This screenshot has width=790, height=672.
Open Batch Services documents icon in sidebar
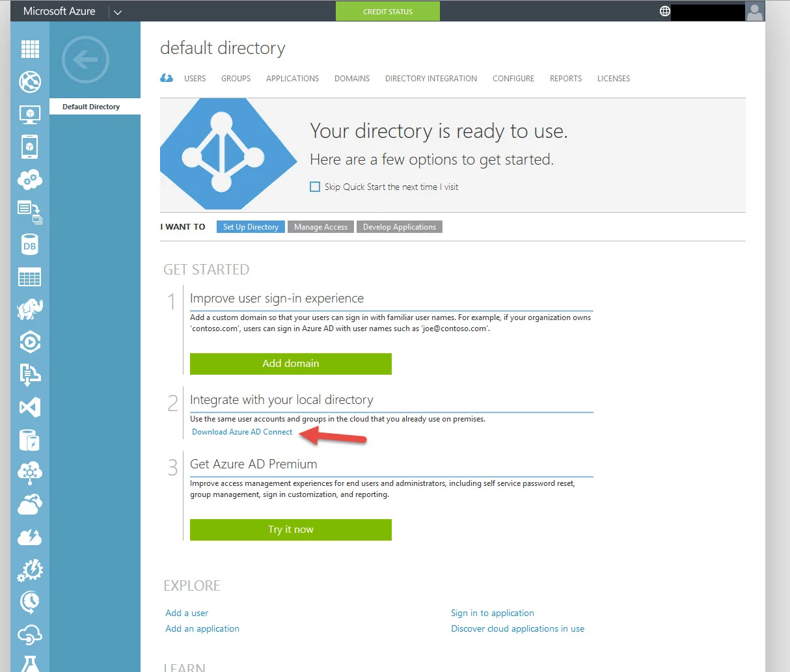pyautogui.click(x=30, y=212)
